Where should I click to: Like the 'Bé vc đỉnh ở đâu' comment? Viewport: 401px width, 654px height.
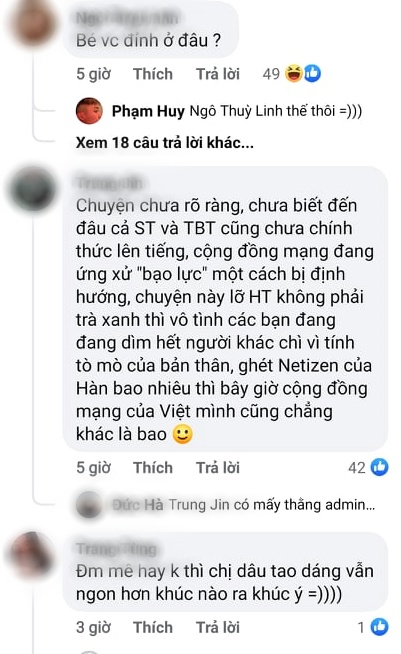pyautogui.click(x=153, y=74)
